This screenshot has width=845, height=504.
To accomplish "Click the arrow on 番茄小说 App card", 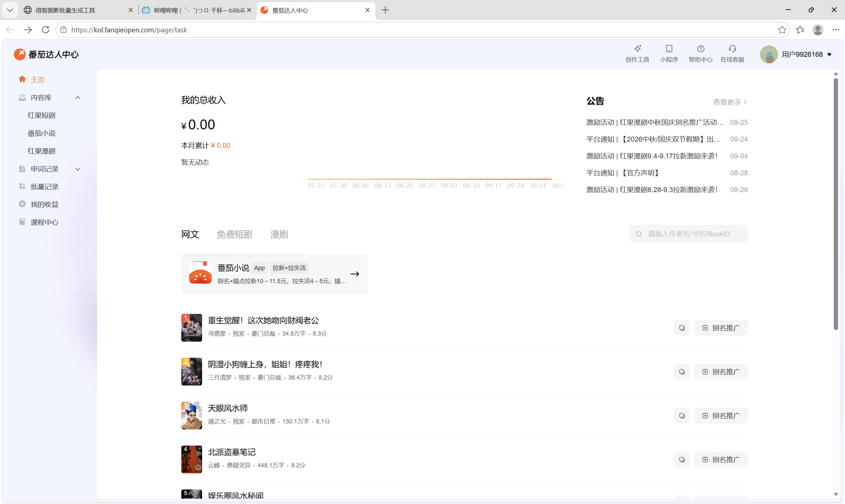I will tap(355, 274).
